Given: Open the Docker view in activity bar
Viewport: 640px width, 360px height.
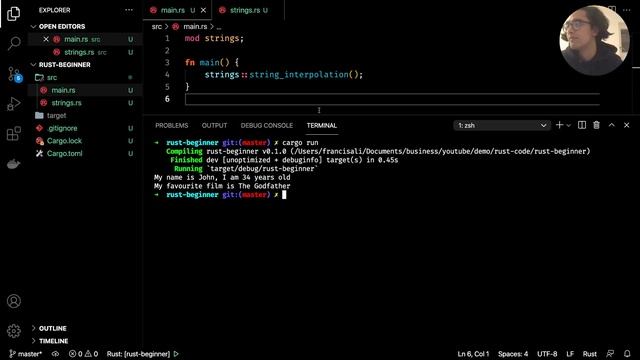Looking at the screenshot, I should (x=13, y=164).
